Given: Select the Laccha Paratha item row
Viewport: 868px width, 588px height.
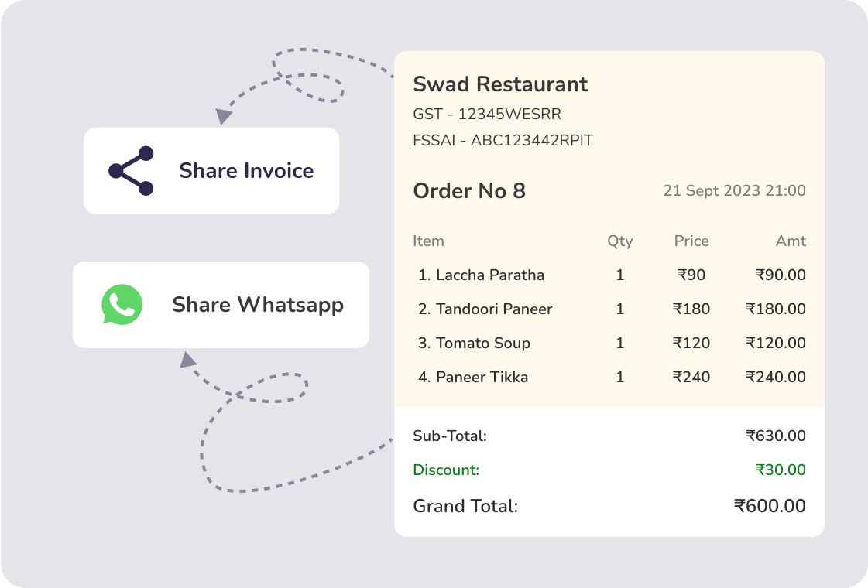Looking at the screenshot, I should 482,275.
